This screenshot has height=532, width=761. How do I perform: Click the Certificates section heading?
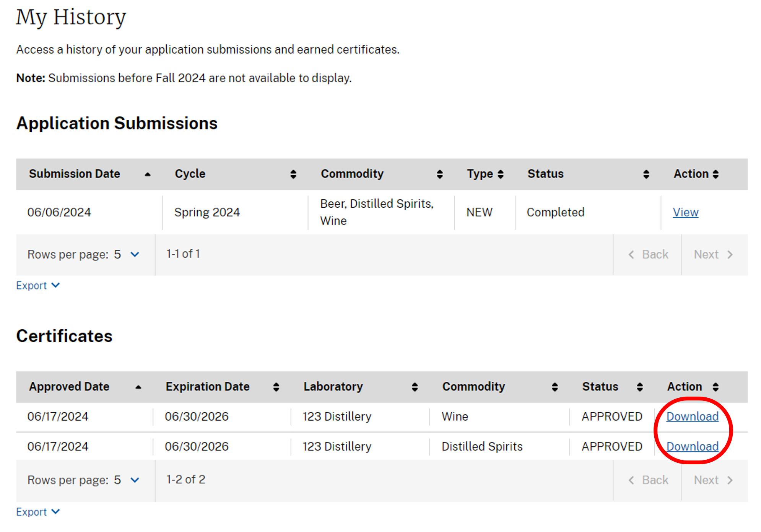tap(64, 336)
